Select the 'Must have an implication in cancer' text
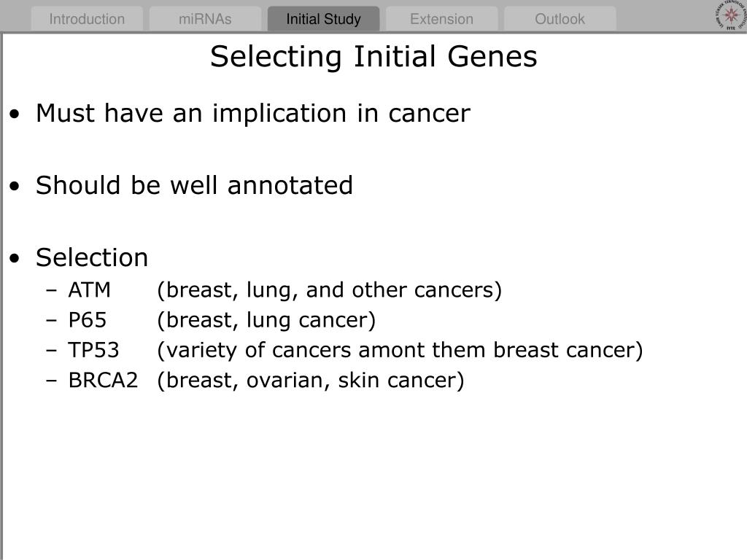 click(x=252, y=114)
